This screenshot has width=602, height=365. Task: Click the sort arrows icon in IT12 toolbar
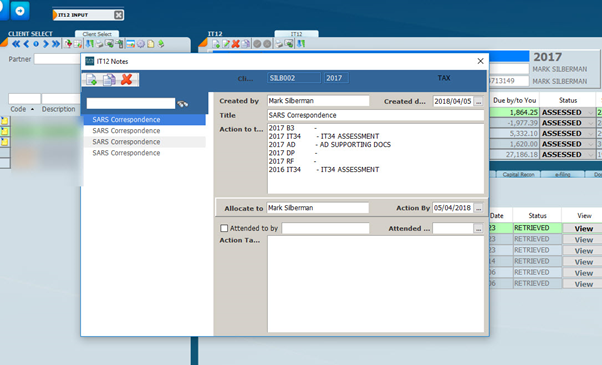tap(301, 44)
